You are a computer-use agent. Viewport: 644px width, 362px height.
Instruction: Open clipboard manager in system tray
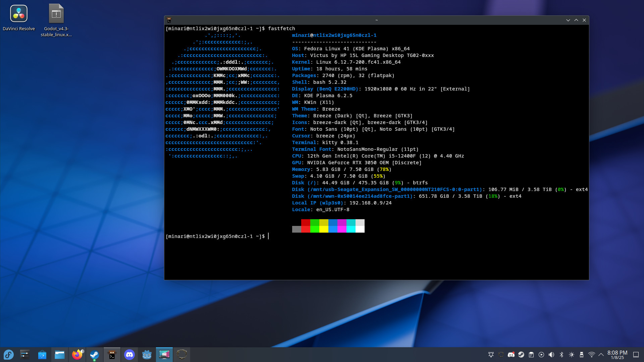click(x=531, y=355)
